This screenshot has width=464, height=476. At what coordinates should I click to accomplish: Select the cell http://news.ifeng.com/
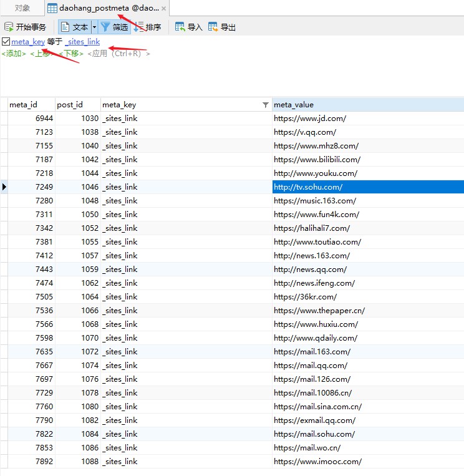click(x=368, y=283)
